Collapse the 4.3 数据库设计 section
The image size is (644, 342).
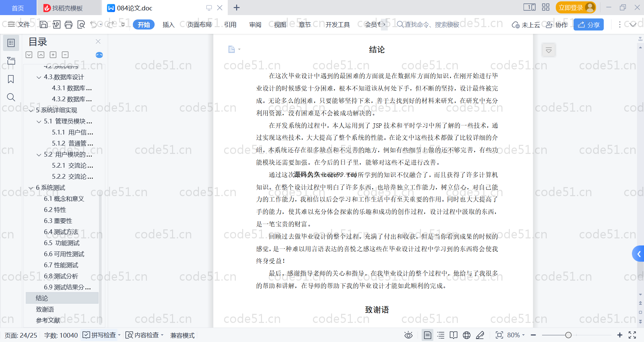[x=39, y=77]
